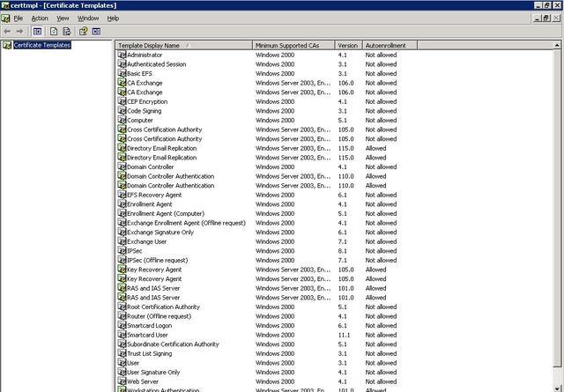Click the Domain Controller template icon
This screenshot has width=564, height=392.
(122, 166)
